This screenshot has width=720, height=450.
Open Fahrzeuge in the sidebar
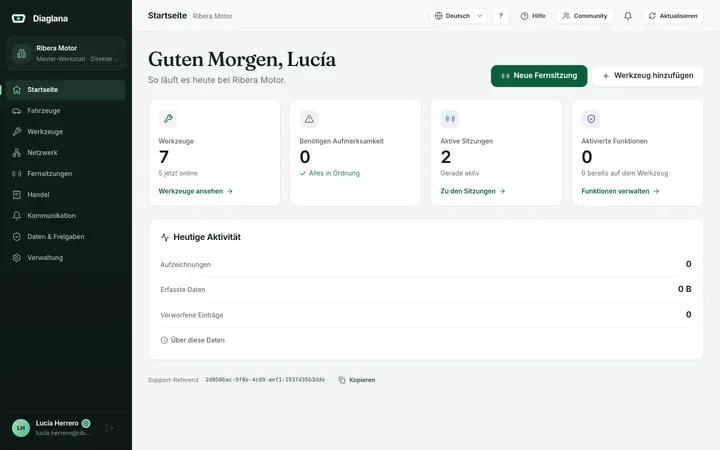tap(66, 111)
